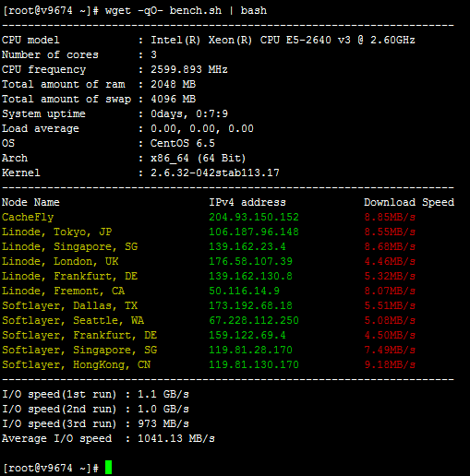Screen dimensions: 470x476
Task: Click IP address 204.93.150.152
Action: pyautogui.click(x=254, y=217)
